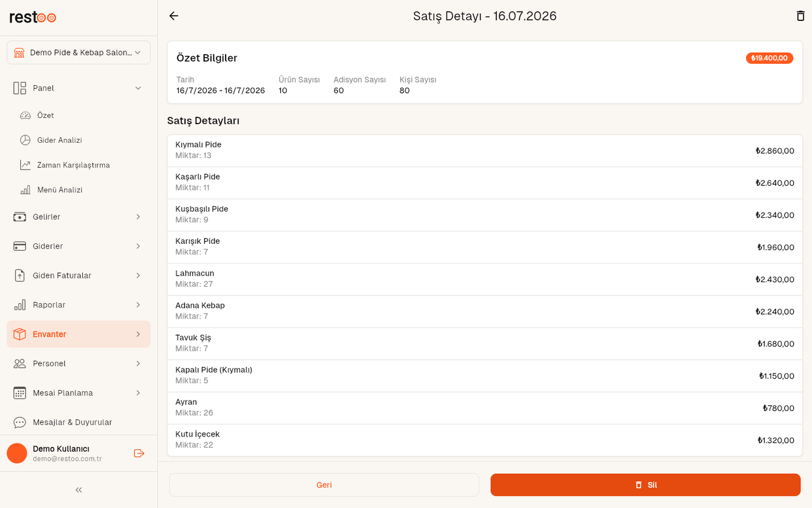812x508 pixels.
Task: Select the Envanter menu label
Action: pos(49,334)
